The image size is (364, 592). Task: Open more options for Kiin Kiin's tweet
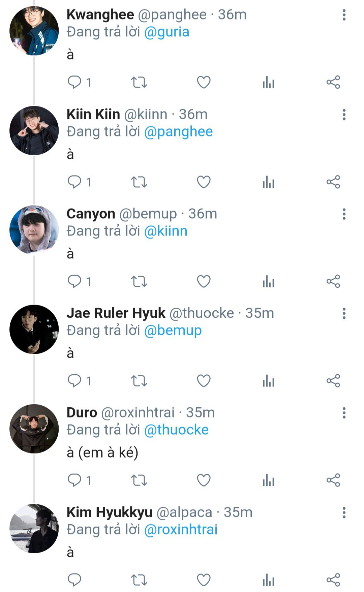click(x=344, y=115)
